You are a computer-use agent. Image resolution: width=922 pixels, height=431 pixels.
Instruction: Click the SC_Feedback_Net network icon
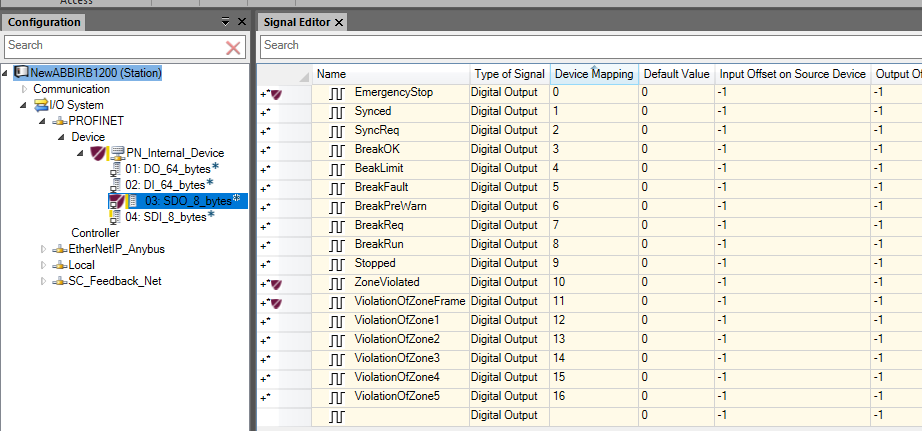click(60, 282)
